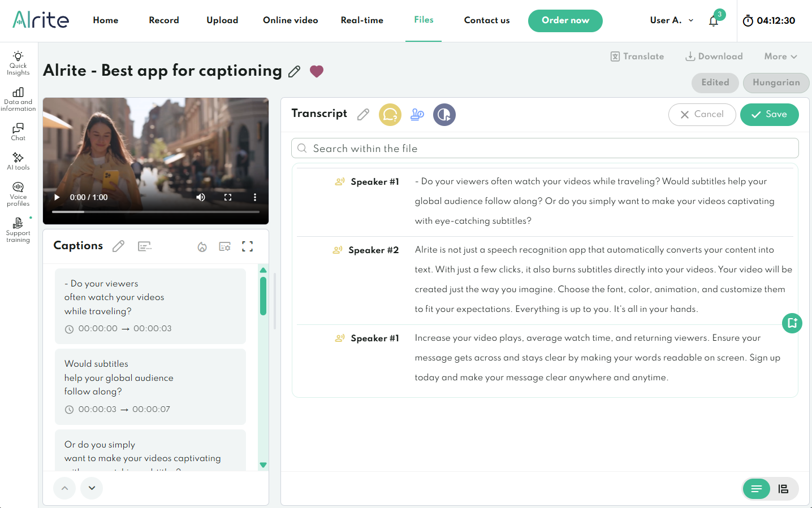Go to previous caption with up chevron
Viewport: 812px width, 508px height.
[64, 488]
